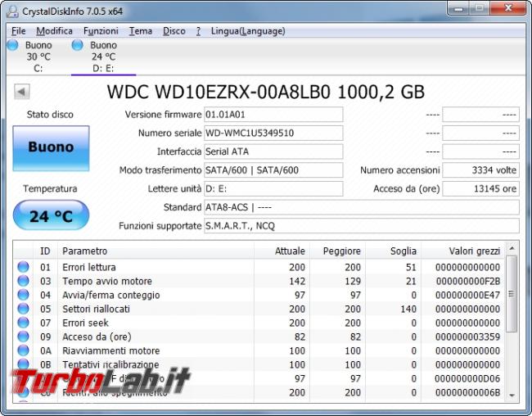Click the status orb for Acceso da (ore) row
The image size is (532, 416).
[x=23, y=337]
